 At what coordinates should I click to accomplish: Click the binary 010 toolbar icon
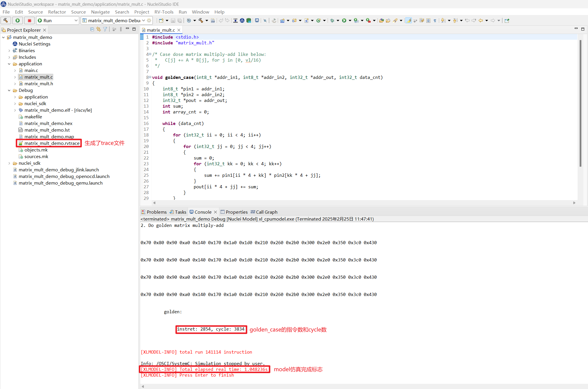click(213, 20)
